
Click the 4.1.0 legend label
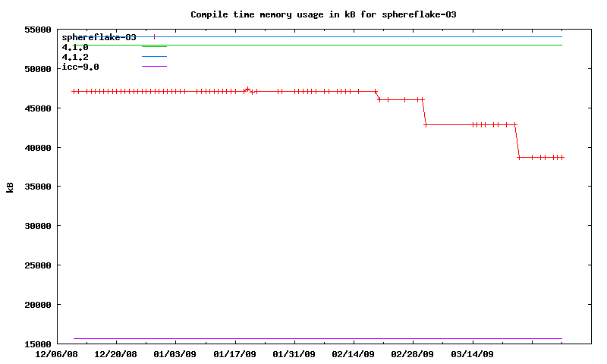coord(75,47)
